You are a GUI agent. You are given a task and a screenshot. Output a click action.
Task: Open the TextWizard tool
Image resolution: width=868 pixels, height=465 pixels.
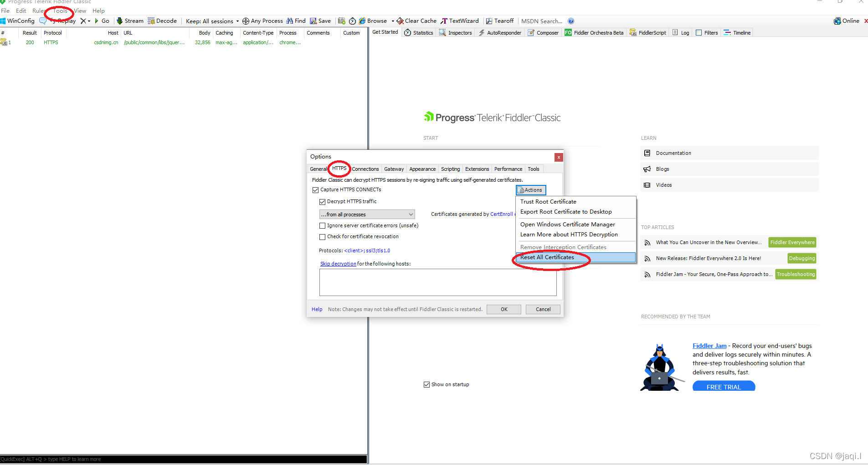(459, 21)
